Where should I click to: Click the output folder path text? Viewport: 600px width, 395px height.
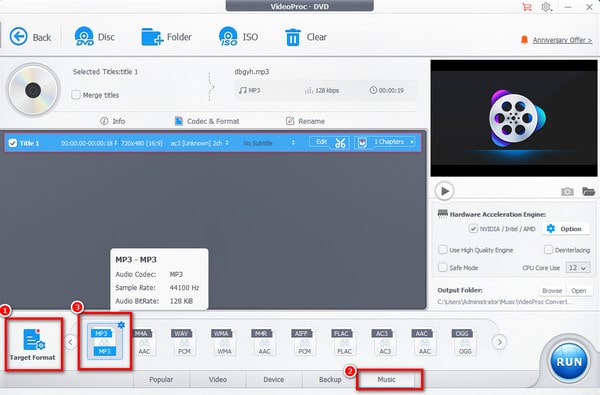505,302
